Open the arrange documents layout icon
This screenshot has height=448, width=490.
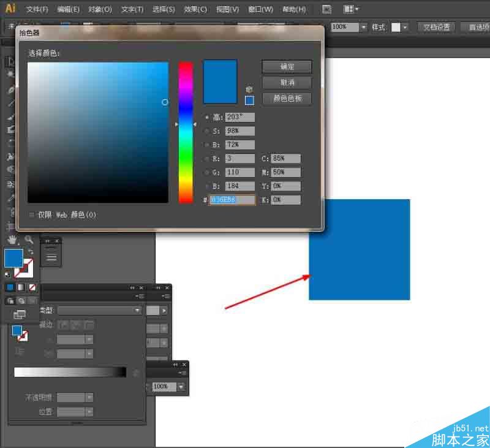click(348, 9)
